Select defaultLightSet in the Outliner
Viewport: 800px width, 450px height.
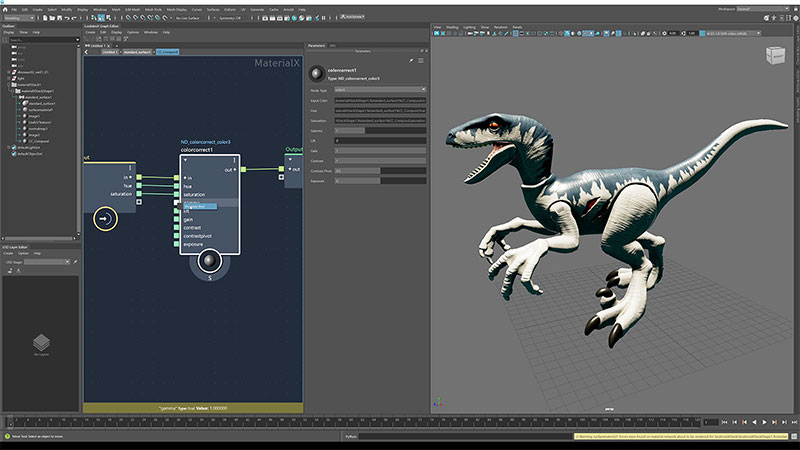click(29, 147)
